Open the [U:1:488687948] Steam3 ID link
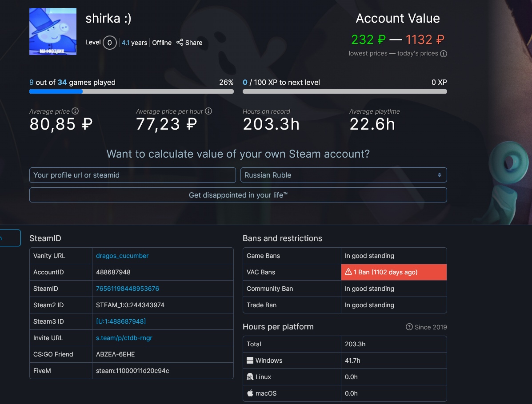This screenshot has height=404, width=532. click(x=121, y=321)
